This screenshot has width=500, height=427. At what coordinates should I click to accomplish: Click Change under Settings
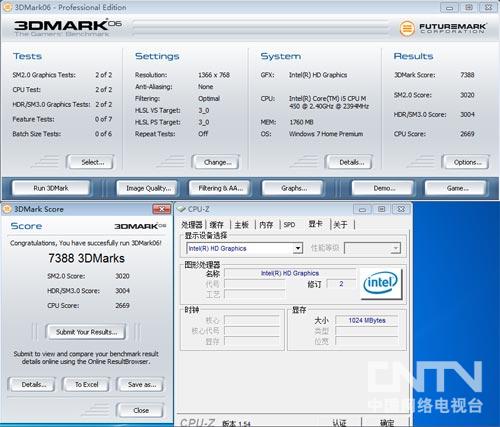pos(217,162)
